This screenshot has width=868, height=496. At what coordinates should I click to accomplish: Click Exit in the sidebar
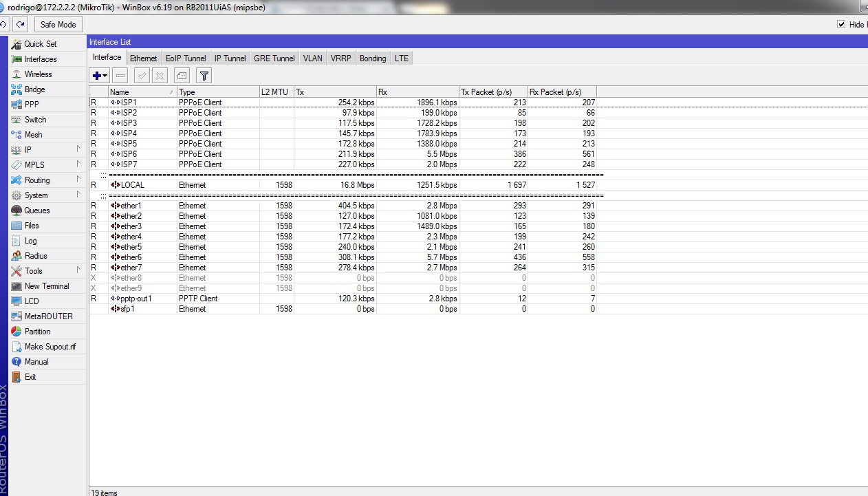click(47, 377)
